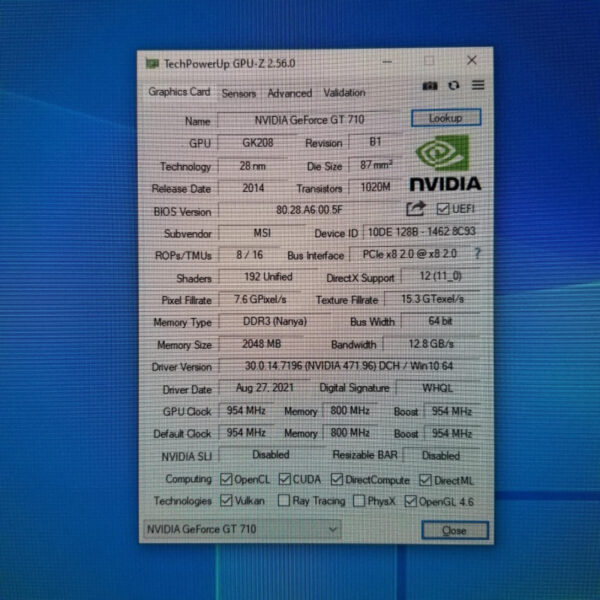Click the refresh icon in GPU-Z
Image resolution: width=600 pixels, height=600 pixels.
click(453, 85)
